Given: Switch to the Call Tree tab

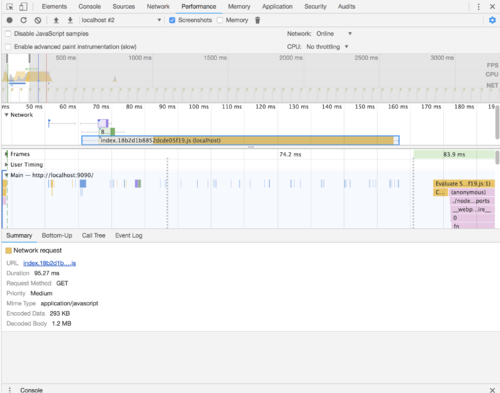Looking at the screenshot, I should click(94, 236).
